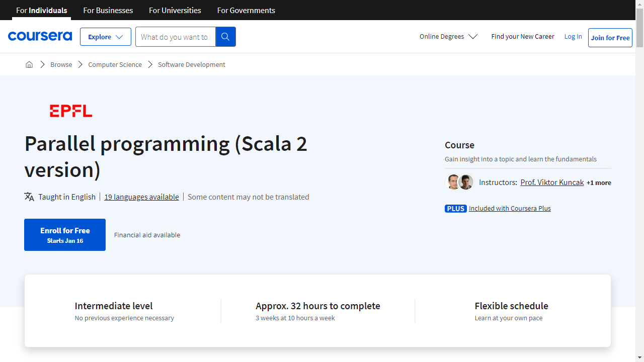Open the Computer Science breadcrumb
Image resolution: width=644 pixels, height=362 pixels.
pyautogui.click(x=115, y=64)
